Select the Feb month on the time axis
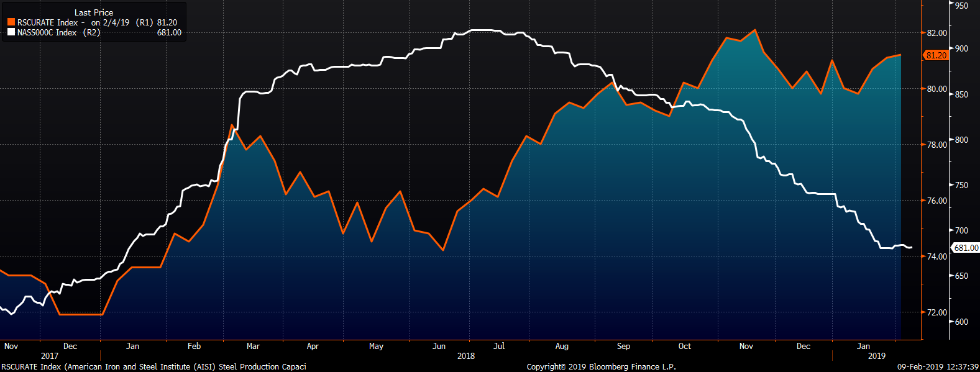The width and height of the screenshot is (980, 372). pyautogui.click(x=194, y=346)
